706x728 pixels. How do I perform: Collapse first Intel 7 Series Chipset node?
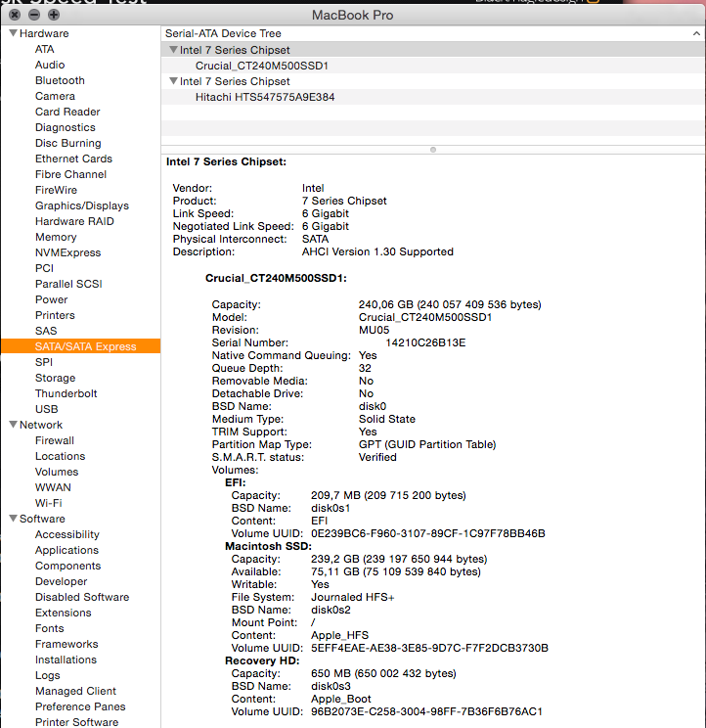coord(173,50)
